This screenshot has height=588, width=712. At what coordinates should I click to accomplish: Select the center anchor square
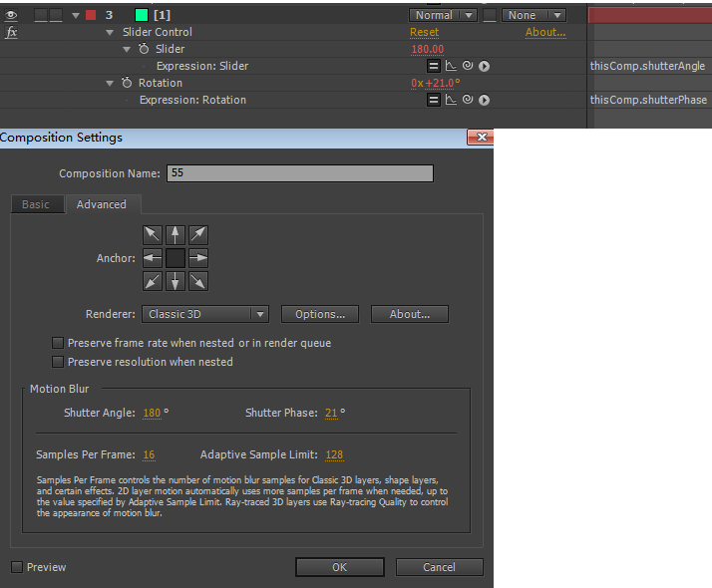[176, 258]
